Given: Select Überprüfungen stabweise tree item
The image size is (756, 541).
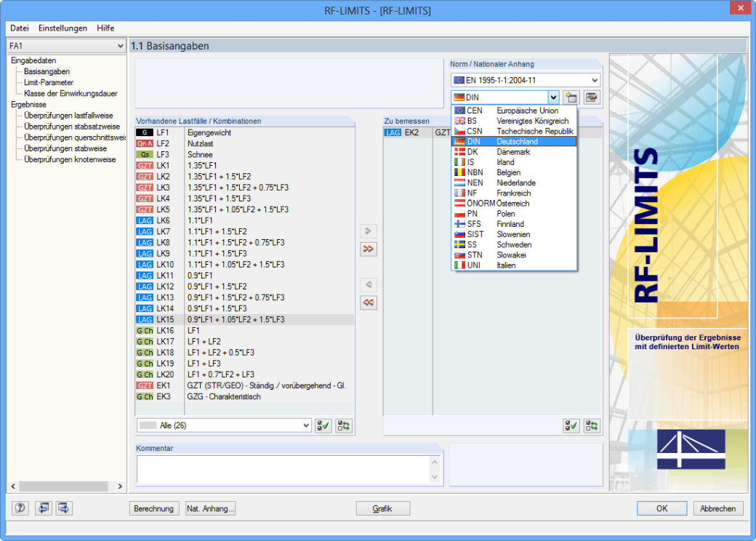Looking at the screenshot, I should click(65, 148).
